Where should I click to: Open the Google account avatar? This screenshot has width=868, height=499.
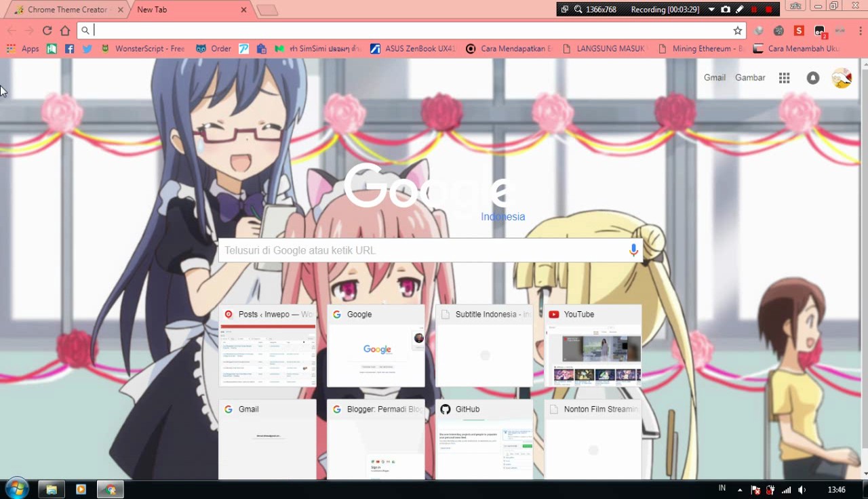842,78
